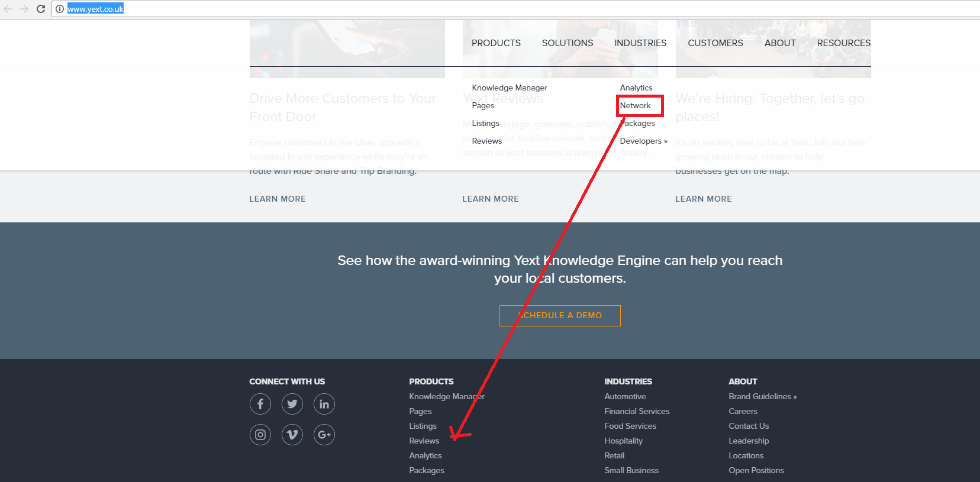This screenshot has width=980, height=482.
Task: Click LEARN MORE under We're Hiring
Action: click(x=704, y=199)
